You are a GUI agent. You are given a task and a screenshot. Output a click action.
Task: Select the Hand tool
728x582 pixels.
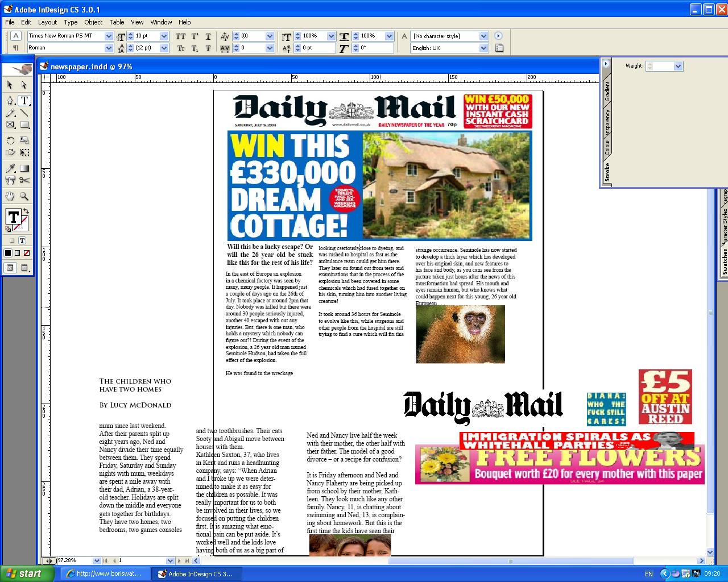click(x=9, y=197)
